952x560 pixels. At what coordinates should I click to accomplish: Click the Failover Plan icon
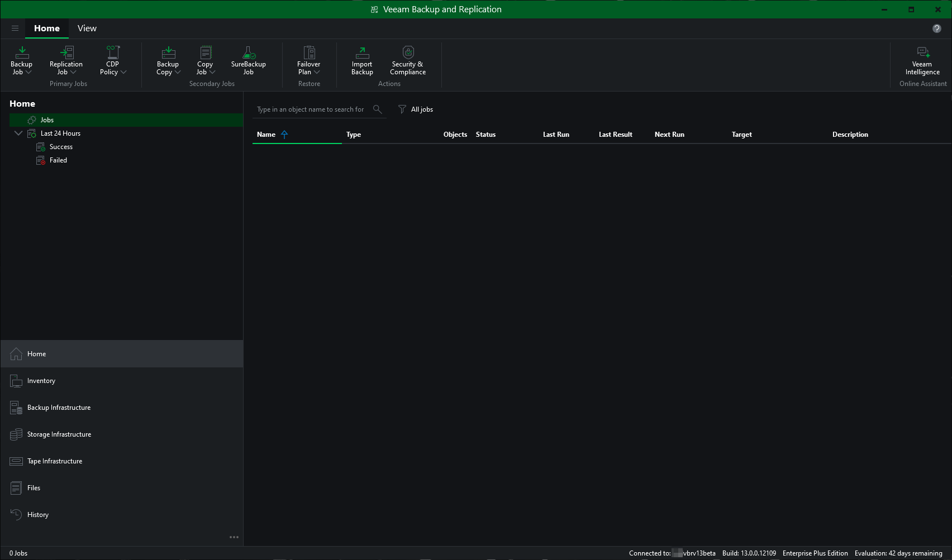coord(309,53)
